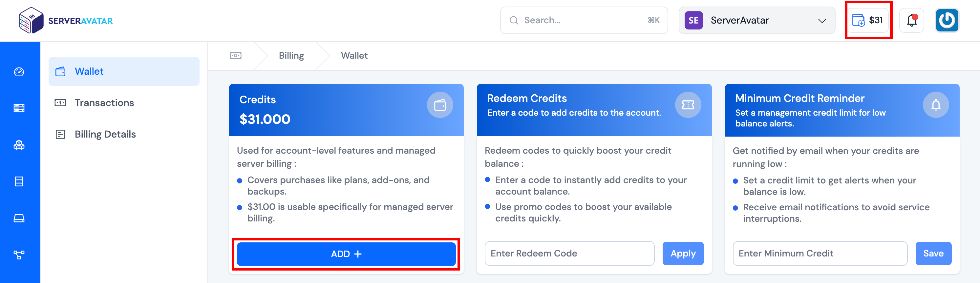This screenshot has height=283, width=980.
Task: Click the ADD + credits button
Action: 346,254
